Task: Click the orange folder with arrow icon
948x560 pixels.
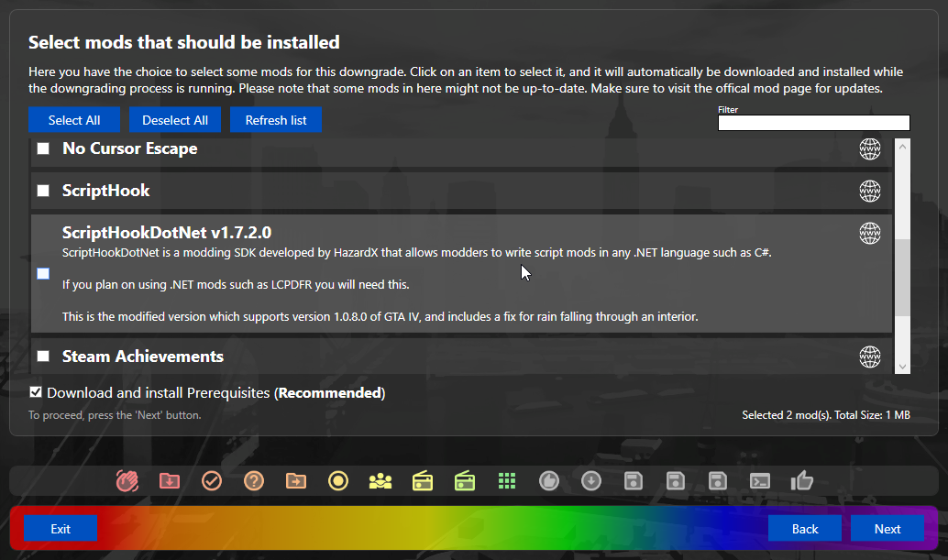Action: tap(295, 481)
